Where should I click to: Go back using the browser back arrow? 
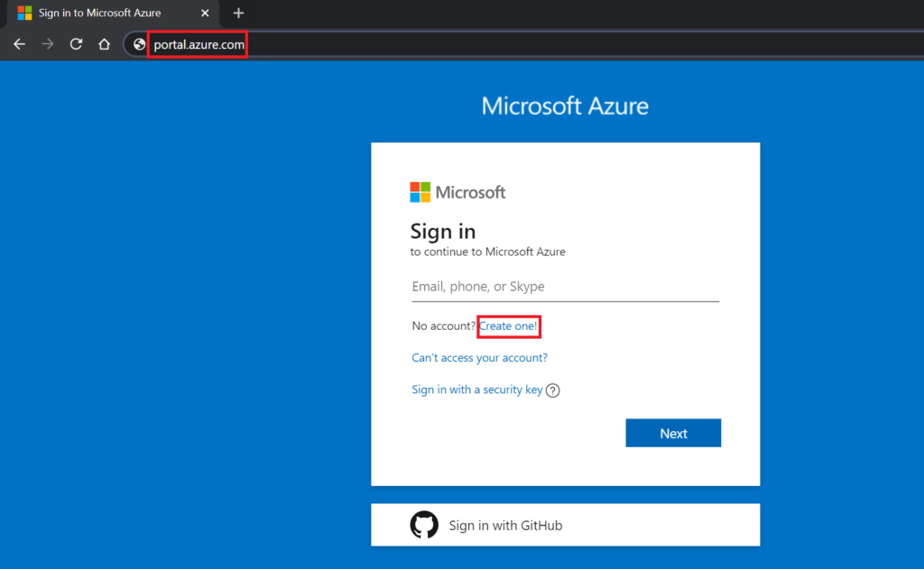[19, 44]
